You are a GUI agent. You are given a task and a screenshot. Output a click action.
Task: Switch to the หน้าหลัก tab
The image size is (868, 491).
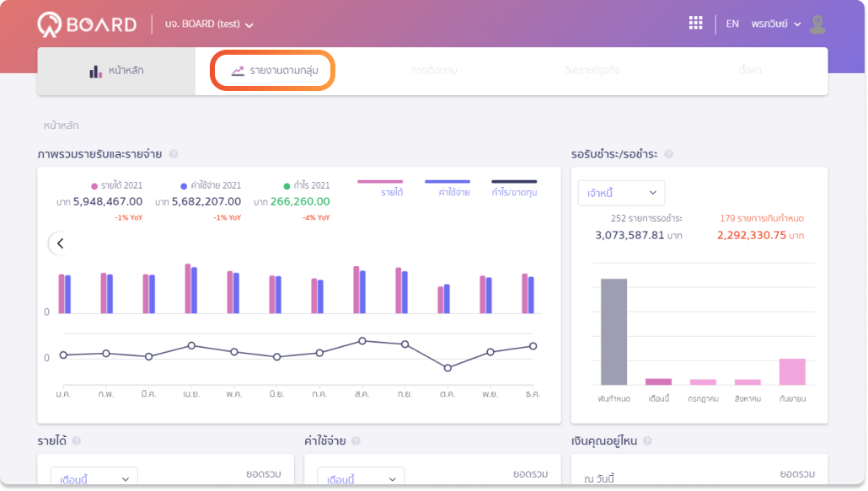click(116, 71)
